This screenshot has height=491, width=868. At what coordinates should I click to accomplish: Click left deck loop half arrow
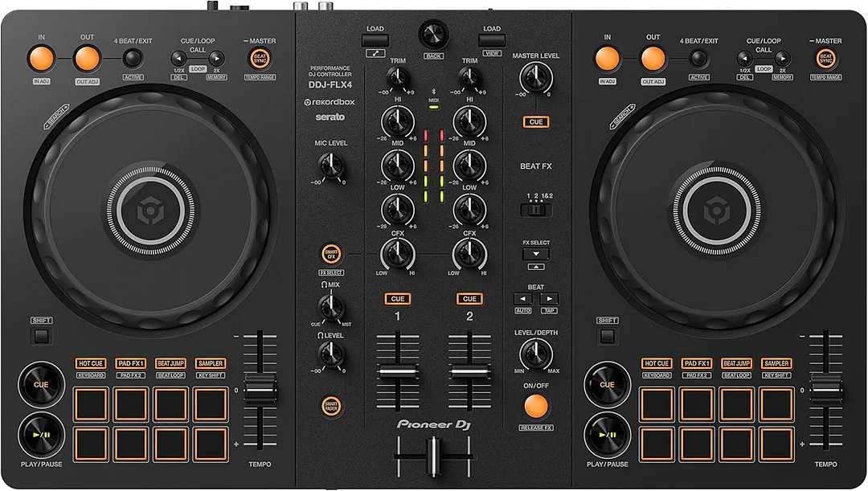point(178,58)
